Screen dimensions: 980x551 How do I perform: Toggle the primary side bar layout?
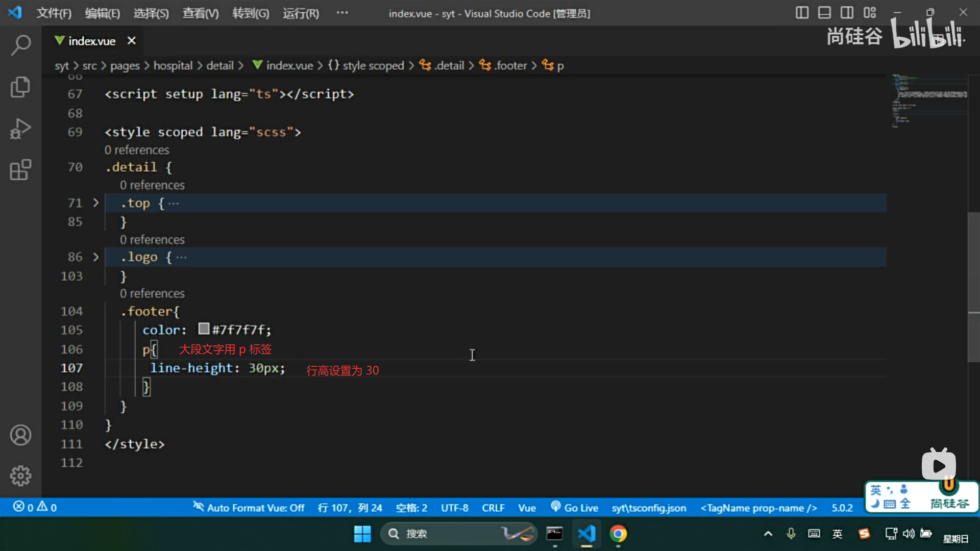click(802, 13)
